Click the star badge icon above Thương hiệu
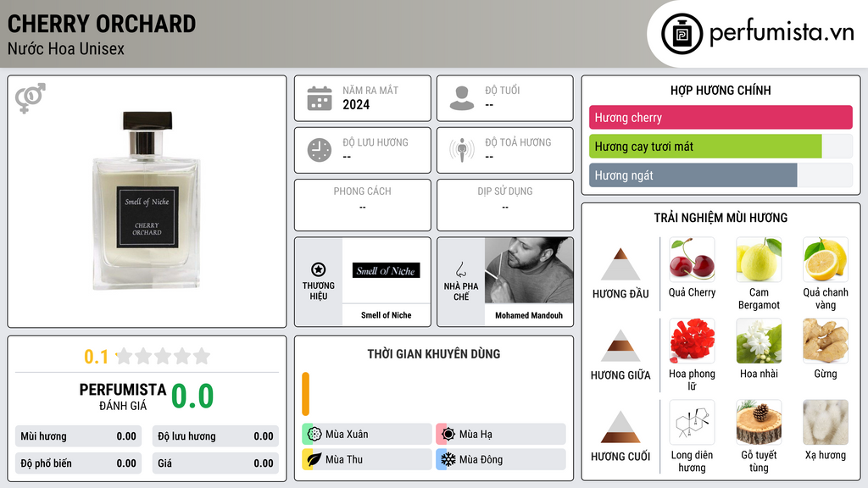868x488 pixels. click(319, 269)
